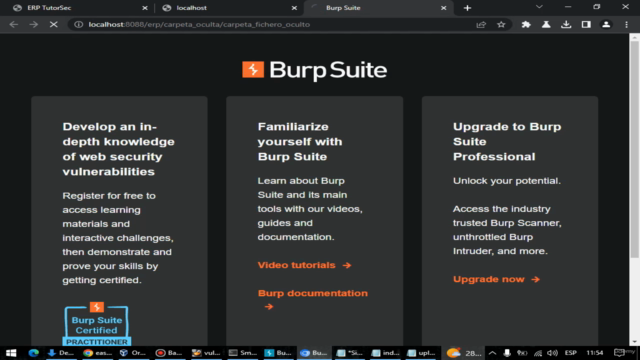Open the notification center icon
Image resolution: width=640 pixels, height=360 pixels.
click(x=620, y=353)
